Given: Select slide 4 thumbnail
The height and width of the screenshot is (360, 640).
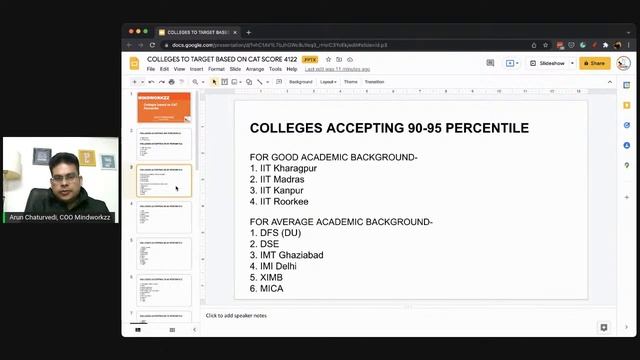Looking at the screenshot, I should pos(164,218).
